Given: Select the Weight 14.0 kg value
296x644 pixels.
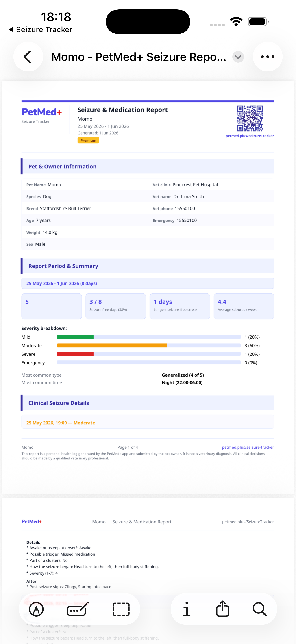Looking at the screenshot, I should pyautogui.click(x=50, y=232).
